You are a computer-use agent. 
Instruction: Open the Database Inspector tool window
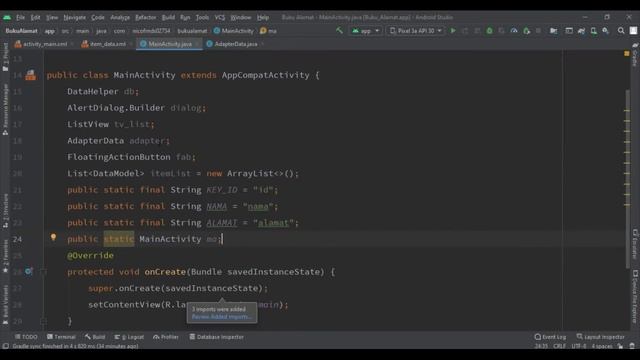tap(216, 337)
